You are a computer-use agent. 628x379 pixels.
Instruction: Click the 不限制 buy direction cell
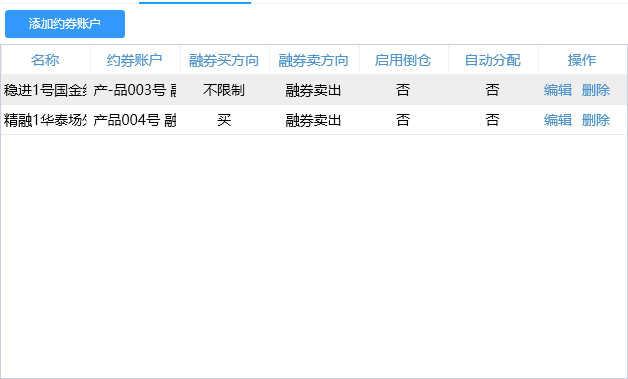pos(224,90)
